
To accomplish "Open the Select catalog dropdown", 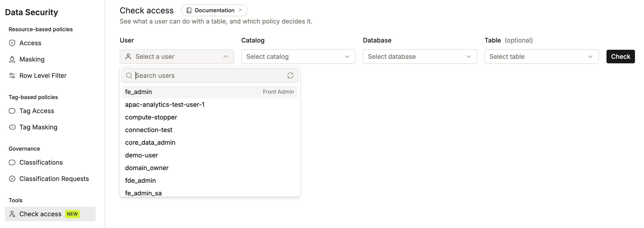I will point(298,56).
